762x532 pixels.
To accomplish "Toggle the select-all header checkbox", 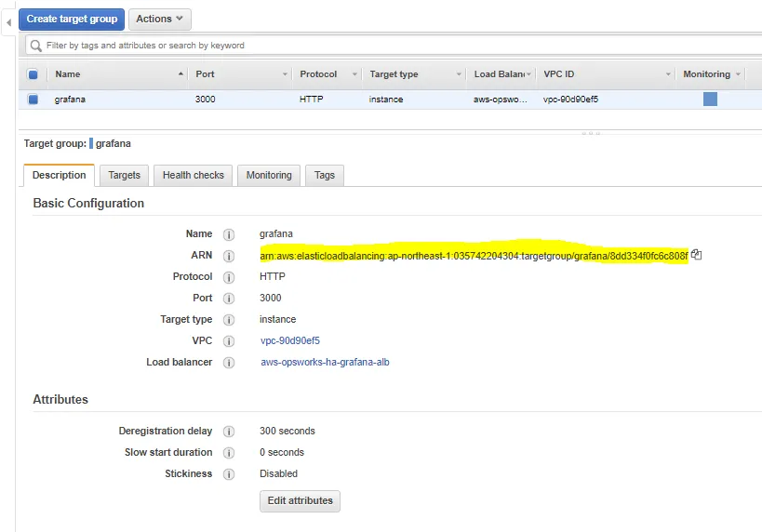I will (x=33, y=74).
